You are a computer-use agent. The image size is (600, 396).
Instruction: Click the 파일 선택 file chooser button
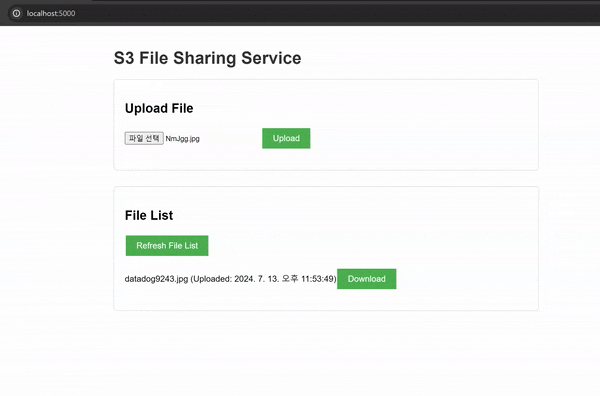coord(144,138)
